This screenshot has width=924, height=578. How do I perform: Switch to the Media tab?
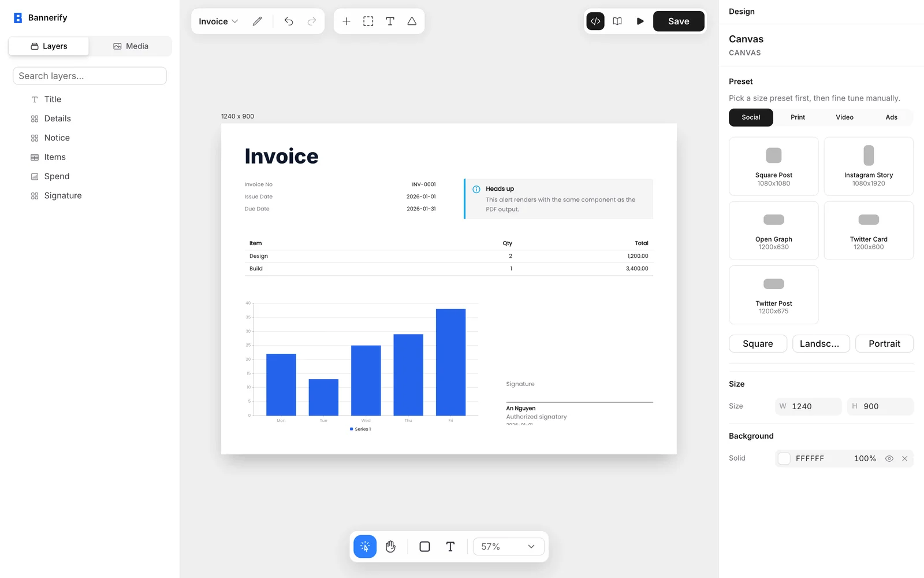[x=131, y=46]
